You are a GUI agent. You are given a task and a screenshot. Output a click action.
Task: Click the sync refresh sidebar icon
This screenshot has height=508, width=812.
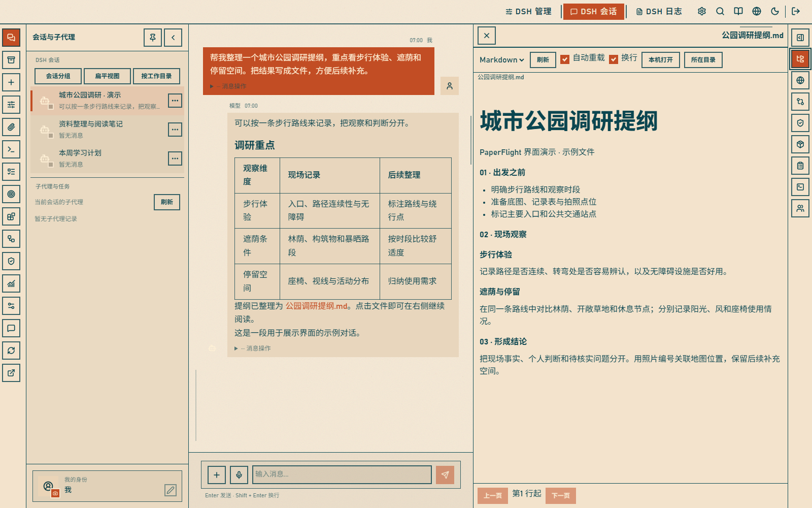coord(11,351)
